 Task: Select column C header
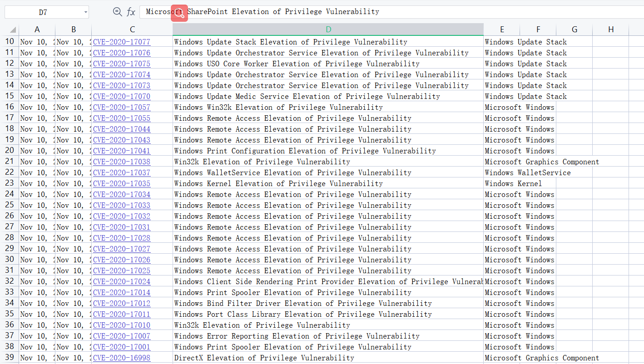pyautogui.click(x=132, y=30)
